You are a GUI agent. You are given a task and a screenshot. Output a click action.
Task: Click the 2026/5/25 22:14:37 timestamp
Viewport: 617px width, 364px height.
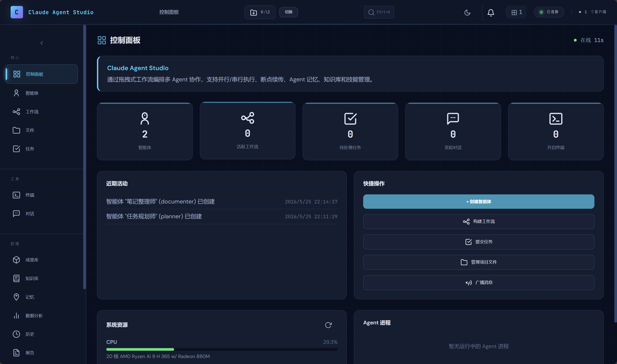coord(311,202)
